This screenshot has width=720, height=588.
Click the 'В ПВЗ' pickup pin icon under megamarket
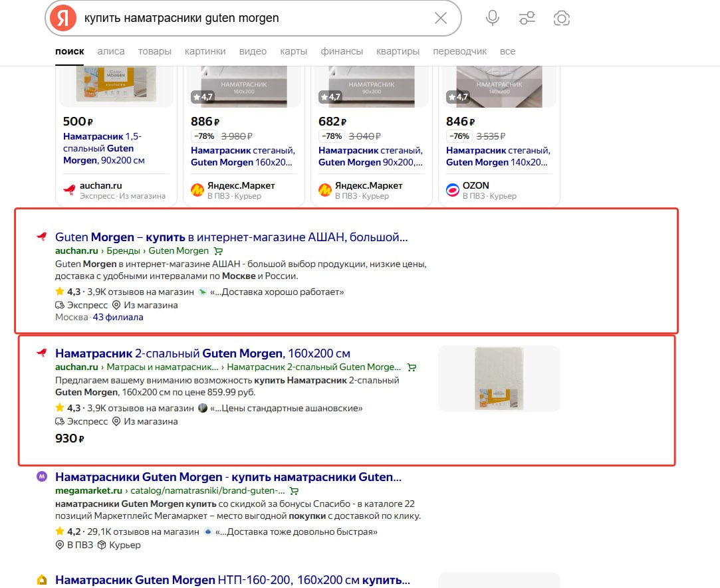click(x=60, y=545)
